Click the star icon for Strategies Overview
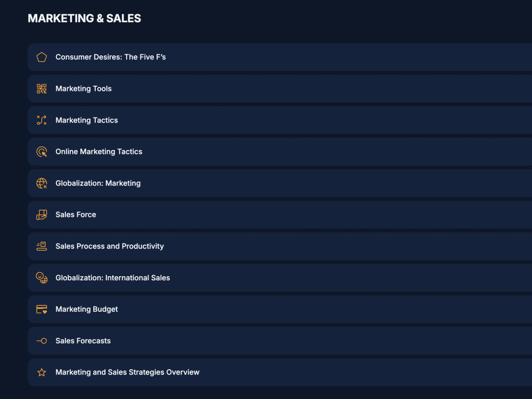This screenshot has width=532, height=399. (41, 372)
